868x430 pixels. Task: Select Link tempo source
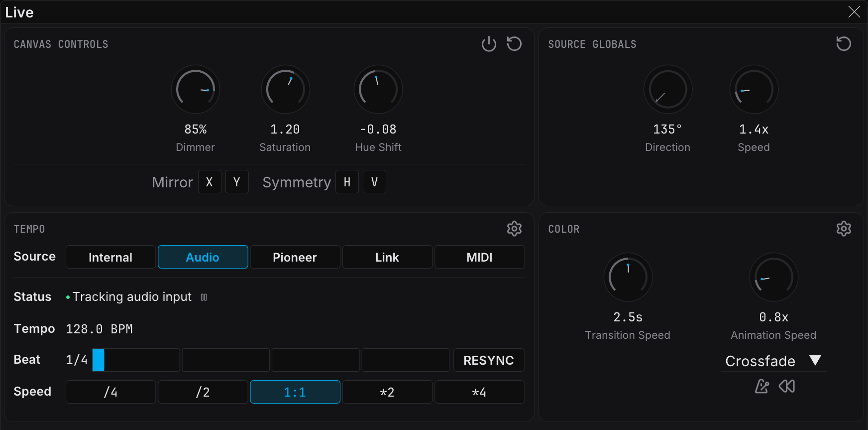click(x=387, y=257)
